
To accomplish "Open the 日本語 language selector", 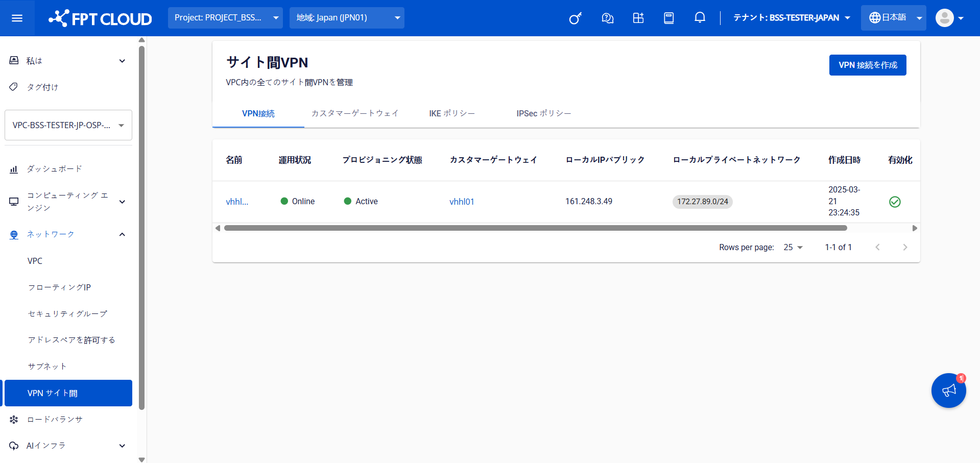I will click(893, 18).
